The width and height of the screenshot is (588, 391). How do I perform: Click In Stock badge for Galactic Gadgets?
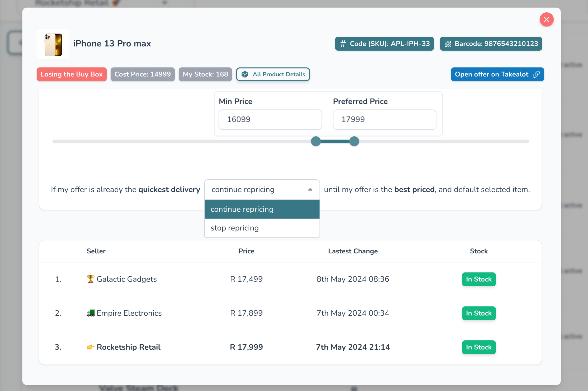point(478,279)
